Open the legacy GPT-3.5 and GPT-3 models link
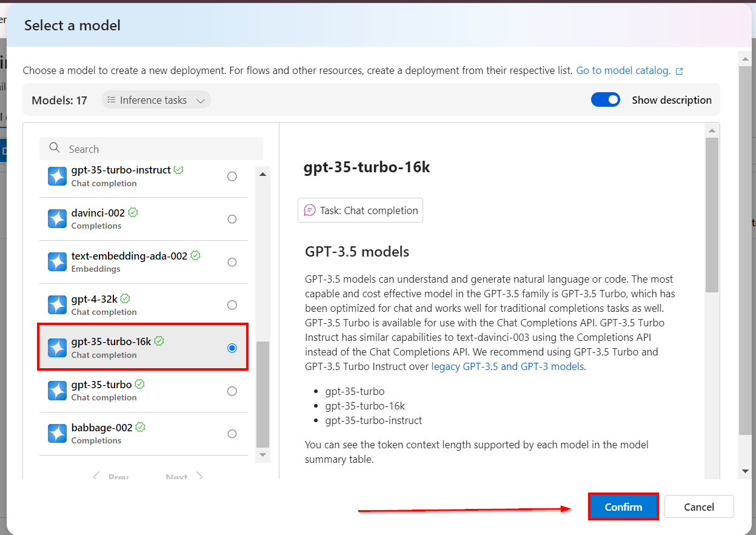Image resolution: width=756 pixels, height=535 pixels. point(508,366)
